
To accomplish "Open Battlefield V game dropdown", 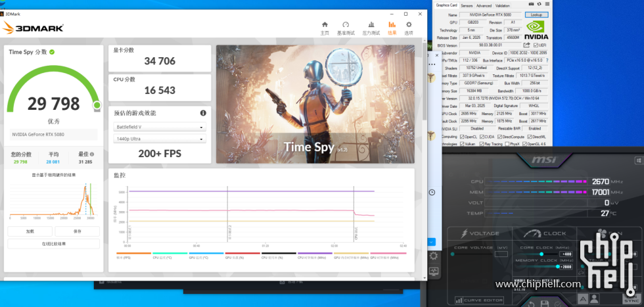I will point(160,127).
